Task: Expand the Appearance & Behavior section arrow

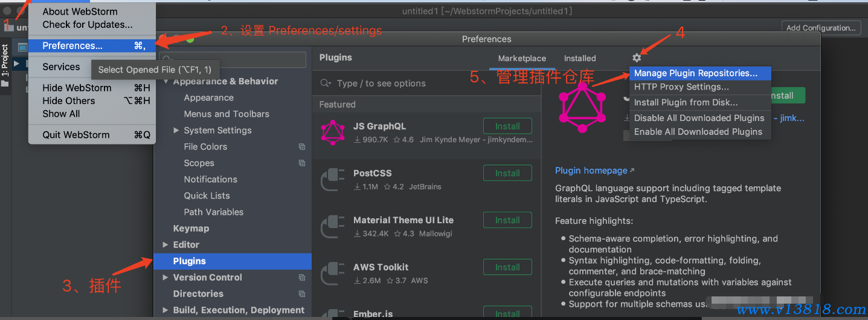Action: [166, 82]
